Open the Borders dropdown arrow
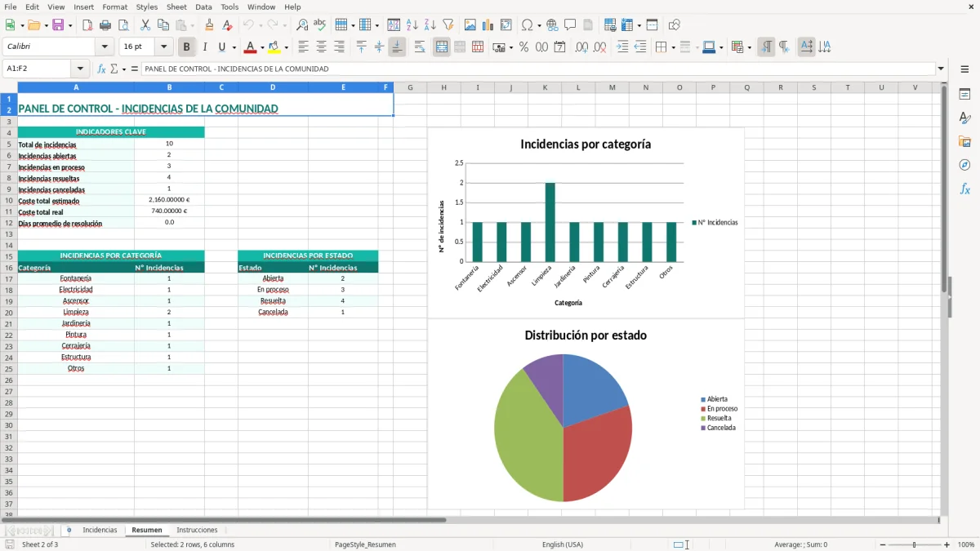The image size is (980, 551). (675, 47)
